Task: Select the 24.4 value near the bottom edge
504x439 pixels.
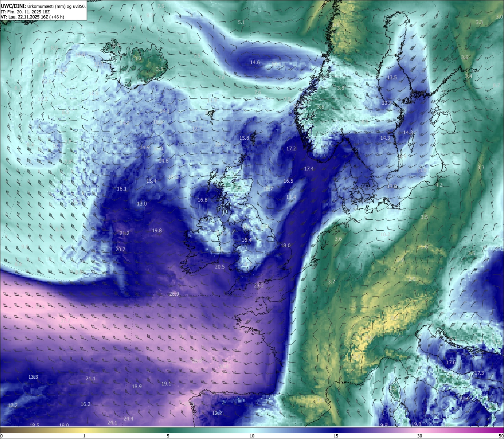Action: 128,419
